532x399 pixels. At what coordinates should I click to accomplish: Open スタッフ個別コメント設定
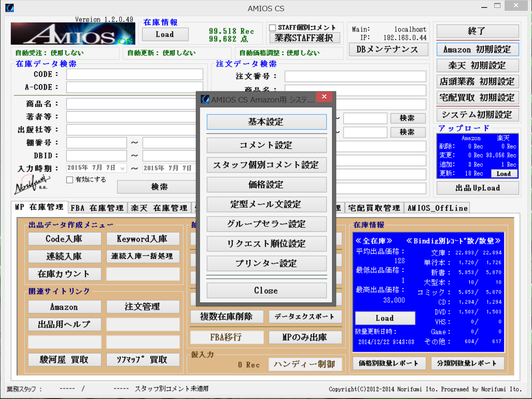(x=266, y=165)
